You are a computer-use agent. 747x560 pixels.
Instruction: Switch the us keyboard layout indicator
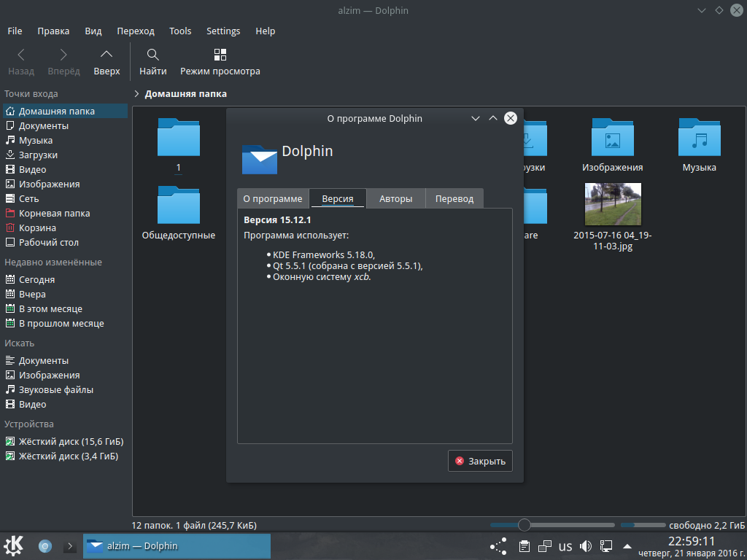565,546
